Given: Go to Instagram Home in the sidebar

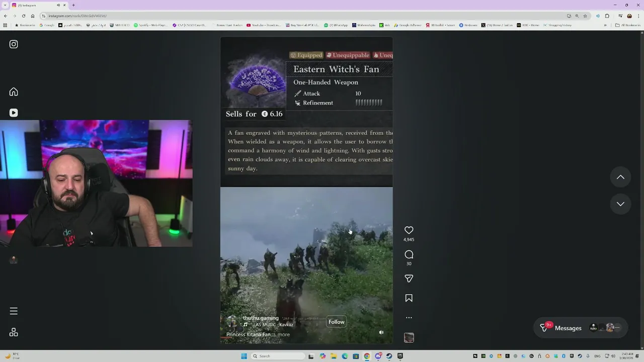Looking at the screenshot, I should pos(14,92).
